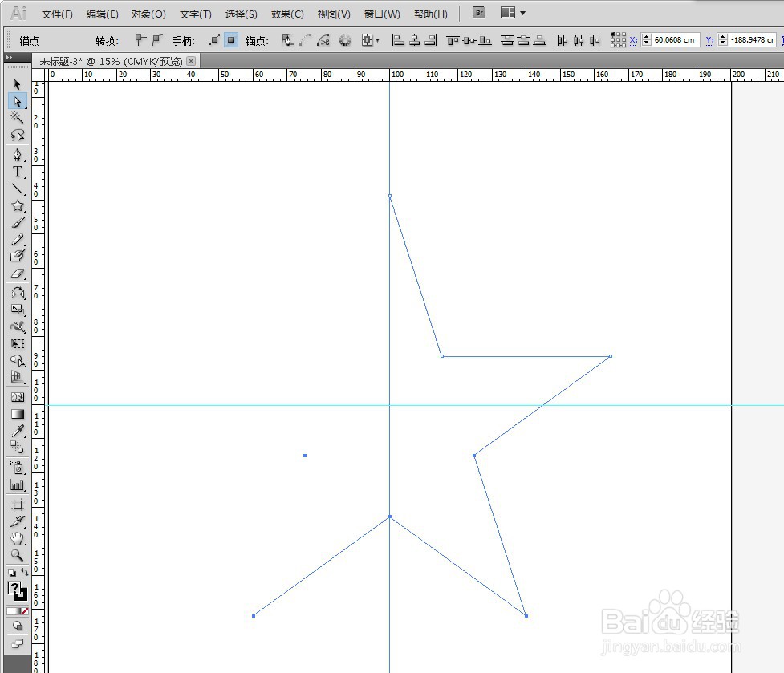The width and height of the screenshot is (784, 673).
Task: Pick the Slice tool
Action: (18, 521)
